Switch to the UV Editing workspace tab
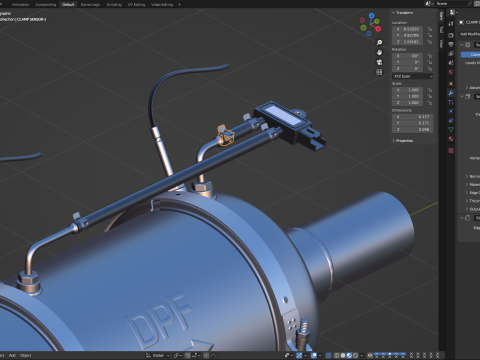Screen dimensions: 480x360 136,4
